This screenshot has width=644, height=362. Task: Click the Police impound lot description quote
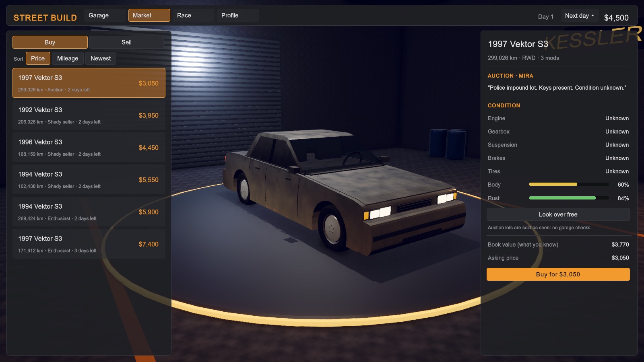coord(557,88)
